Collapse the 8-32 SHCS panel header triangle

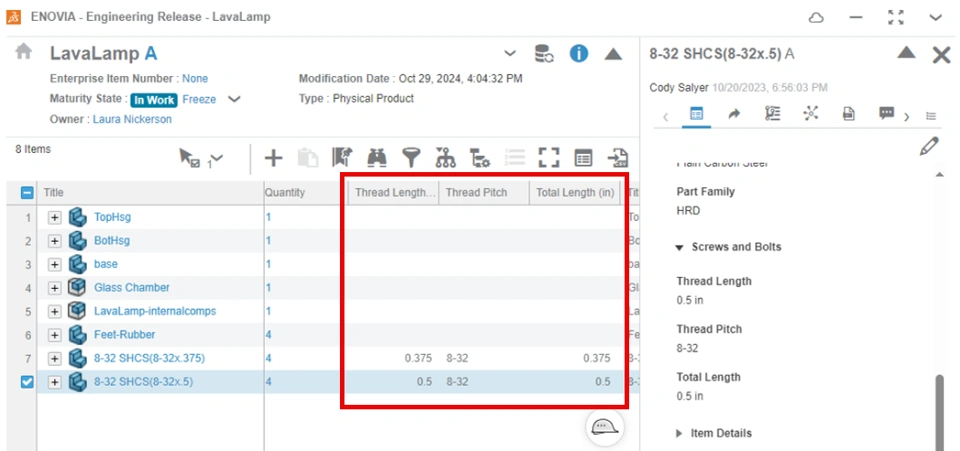click(x=906, y=53)
